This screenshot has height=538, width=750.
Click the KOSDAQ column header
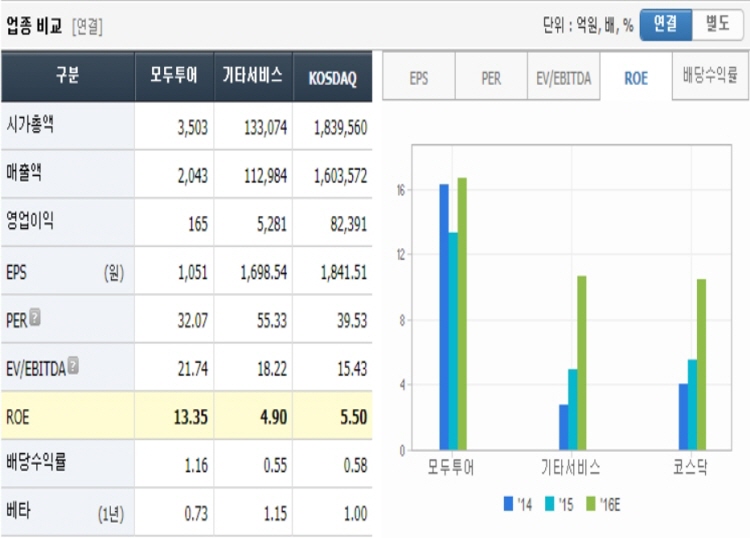332,77
